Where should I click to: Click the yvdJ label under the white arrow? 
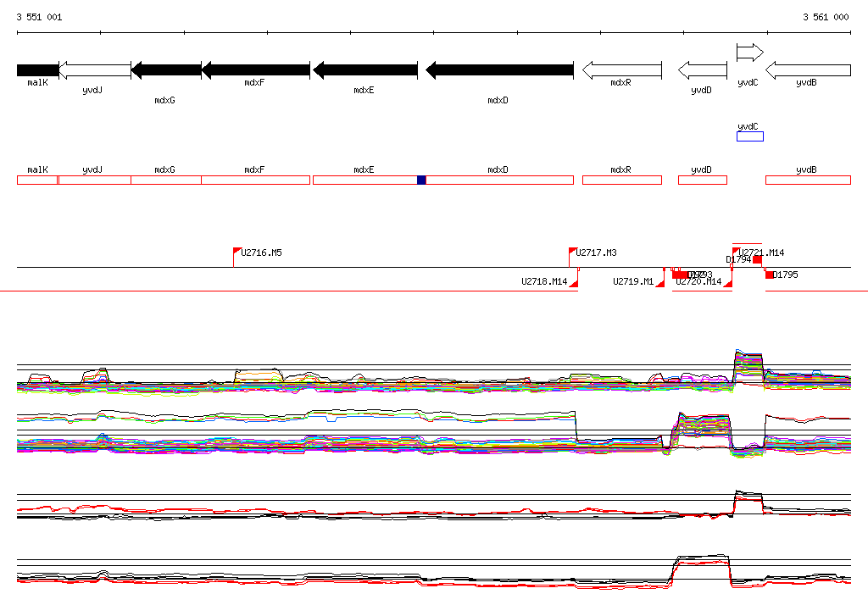coord(92,90)
